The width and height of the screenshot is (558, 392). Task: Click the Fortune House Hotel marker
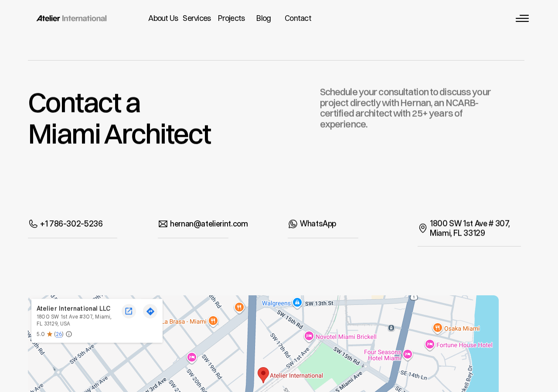click(x=430, y=345)
